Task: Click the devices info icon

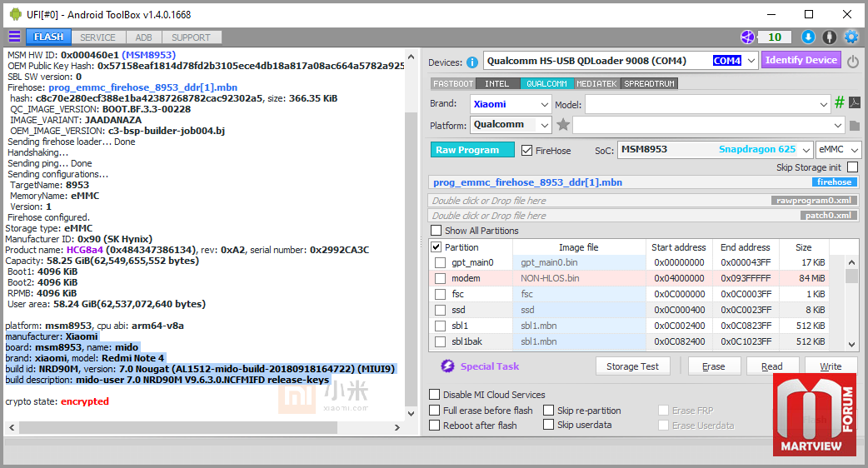Action: click(472, 62)
